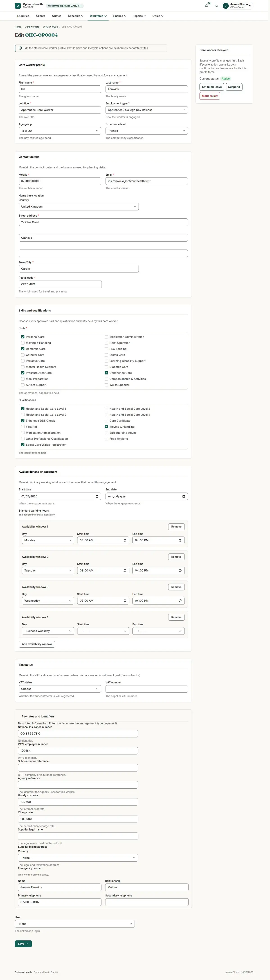
Task: Open the Reports menu
Action: [139, 16]
